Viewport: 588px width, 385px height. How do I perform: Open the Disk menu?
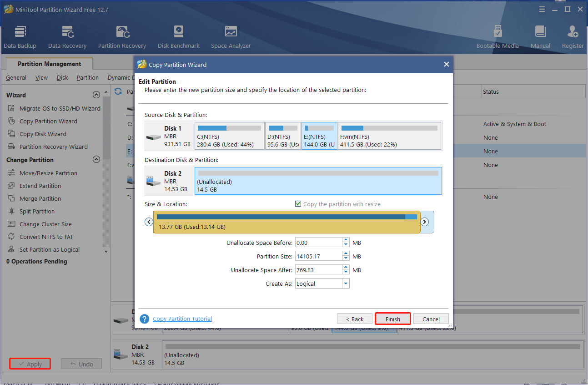(x=62, y=77)
